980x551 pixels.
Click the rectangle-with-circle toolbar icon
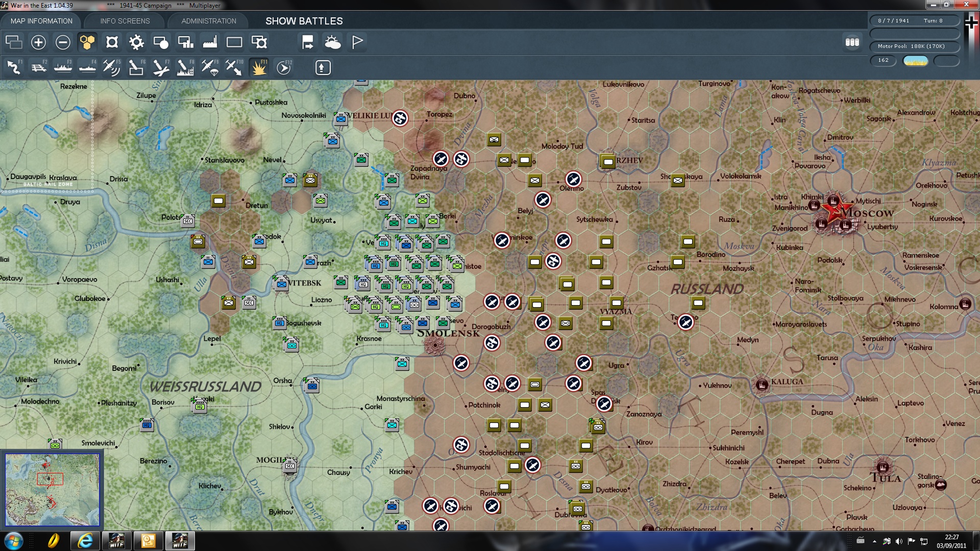(x=161, y=42)
